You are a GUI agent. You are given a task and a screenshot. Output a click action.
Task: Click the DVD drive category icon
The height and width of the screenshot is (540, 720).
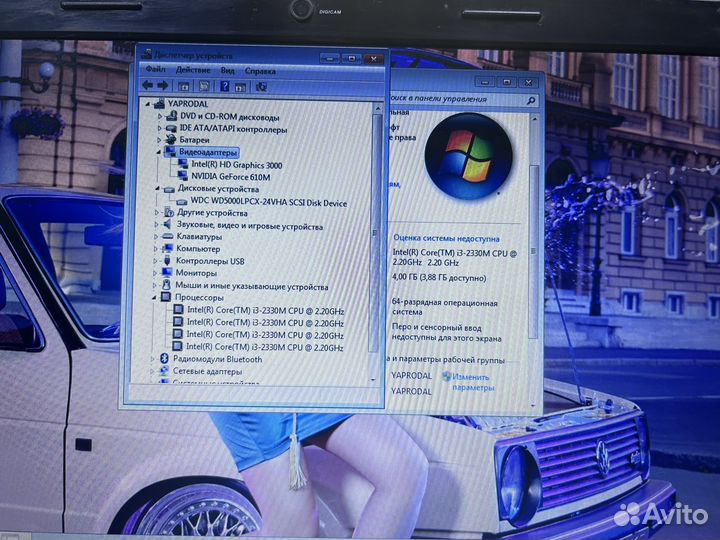tap(172, 116)
